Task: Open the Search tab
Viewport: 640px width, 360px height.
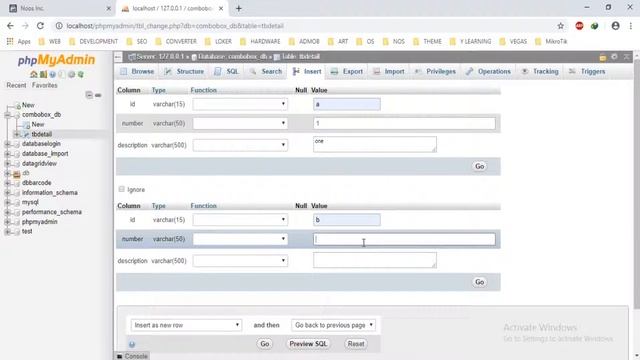Action: click(x=266, y=71)
